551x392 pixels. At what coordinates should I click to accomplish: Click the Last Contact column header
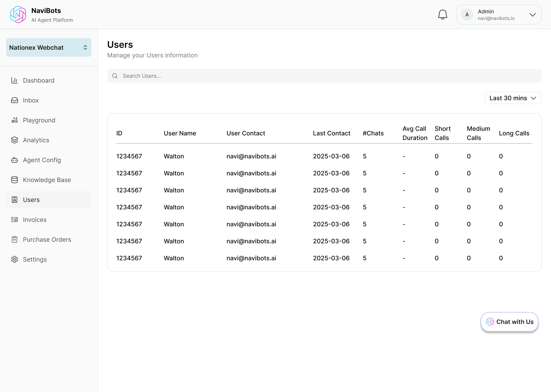pyautogui.click(x=331, y=133)
